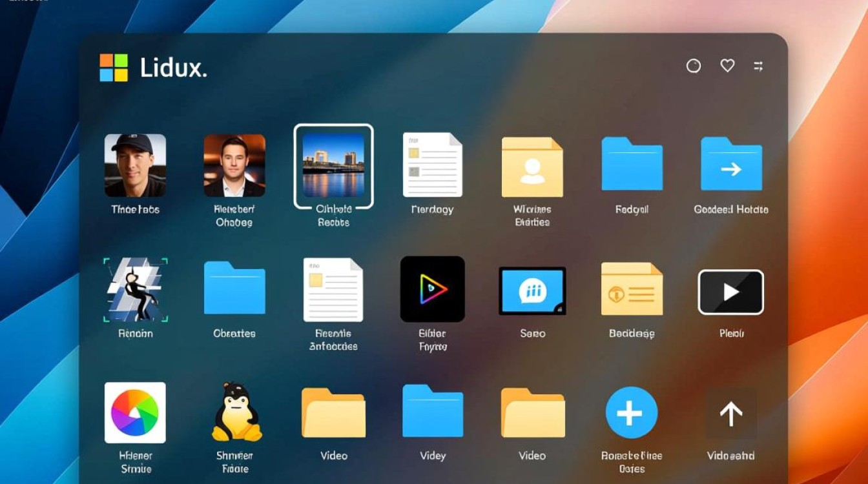This screenshot has height=484, width=868.
Task: Open the blue Videy folder
Action: (x=433, y=413)
